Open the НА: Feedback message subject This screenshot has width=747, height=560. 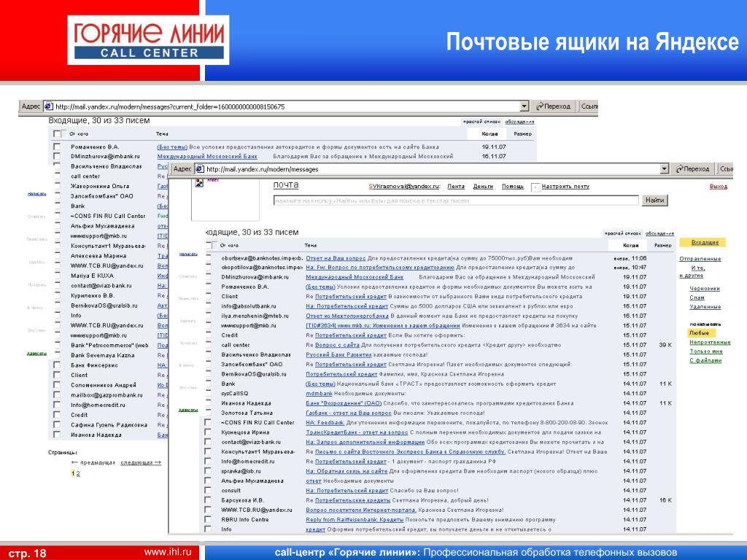pos(325,422)
